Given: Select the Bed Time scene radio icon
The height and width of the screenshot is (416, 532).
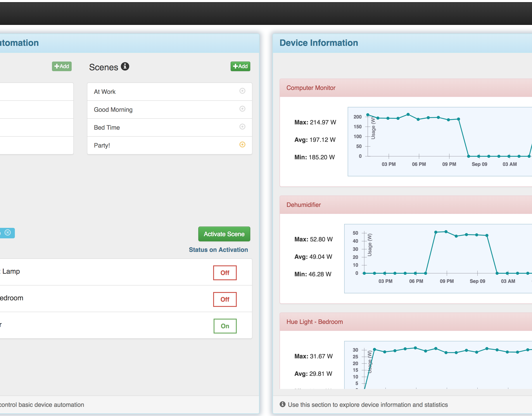Looking at the screenshot, I should pyautogui.click(x=242, y=127).
